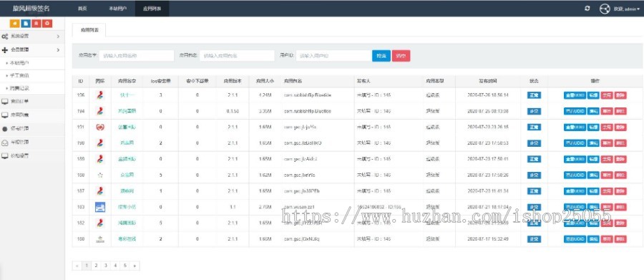Image resolution: width=644 pixels, height=280 pixels.
Task: Click the blue document shortcut icon
Action: click(x=26, y=24)
